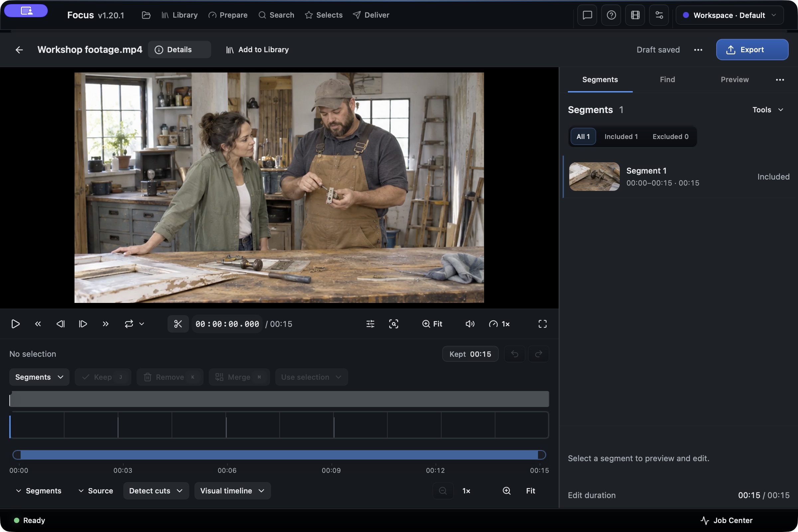Viewport: 798px width, 532px height.
Task: Switch to the Preview tab
Action: tap(734, 79)
